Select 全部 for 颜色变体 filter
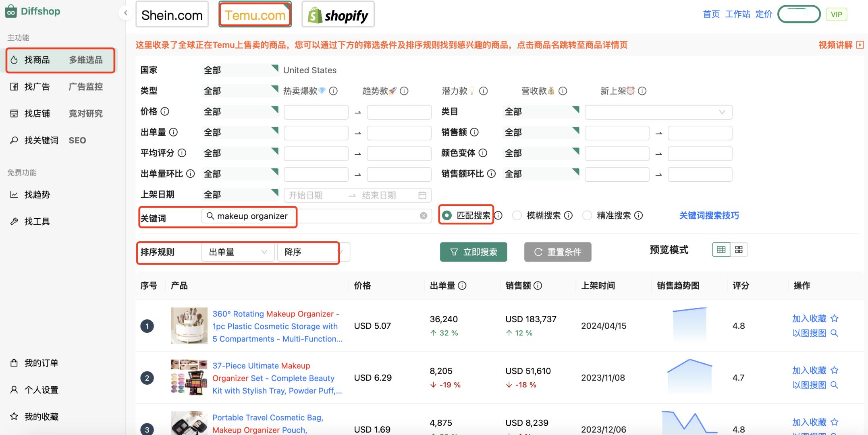The width and height of the screenshot is (868, 435). tap(541, 153)
